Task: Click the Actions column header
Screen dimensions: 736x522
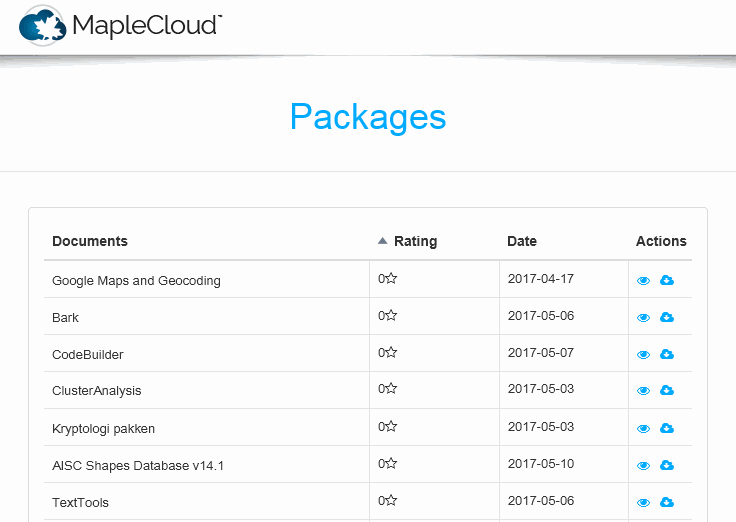Action: 661,241
